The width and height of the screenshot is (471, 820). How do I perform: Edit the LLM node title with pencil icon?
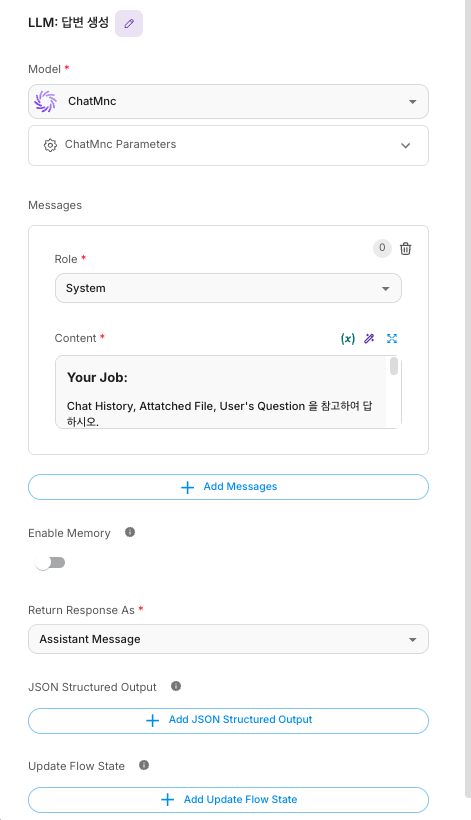(129, 24)
